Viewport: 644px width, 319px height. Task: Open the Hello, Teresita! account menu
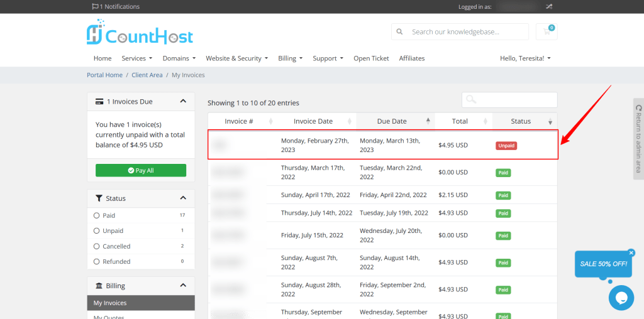pyautogui.click(x=525, y=58)
